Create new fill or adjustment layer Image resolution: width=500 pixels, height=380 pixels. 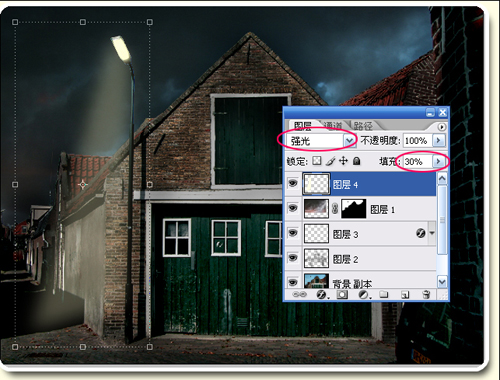tap(363, 295)
